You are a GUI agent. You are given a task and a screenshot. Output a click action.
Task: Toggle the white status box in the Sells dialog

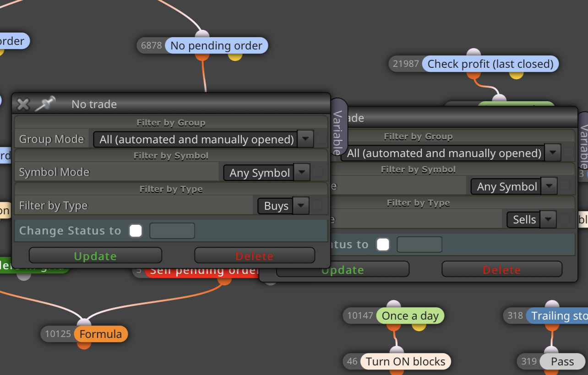(383, 245)
